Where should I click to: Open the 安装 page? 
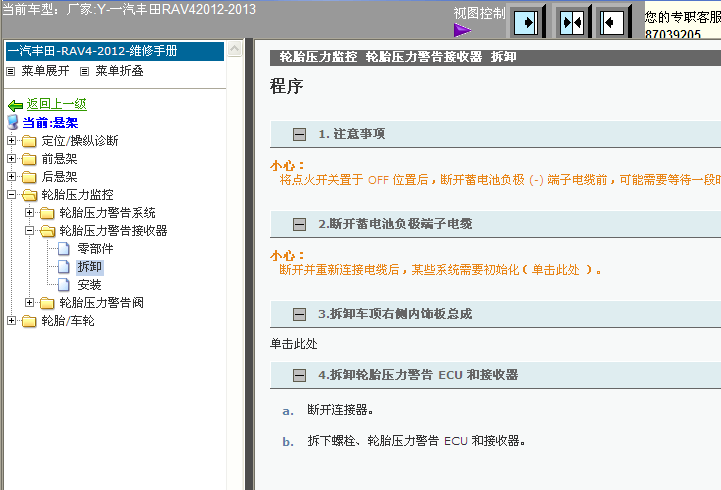point(89,285)
